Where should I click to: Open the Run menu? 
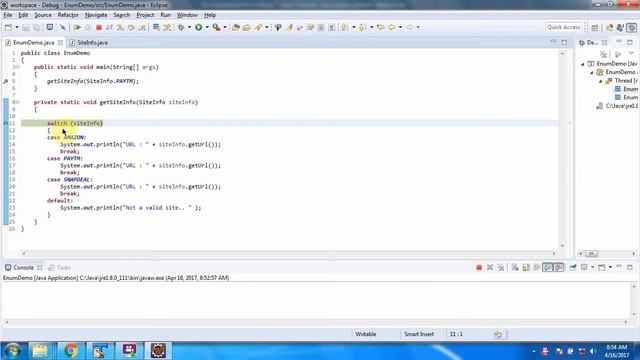pos(165,15)
